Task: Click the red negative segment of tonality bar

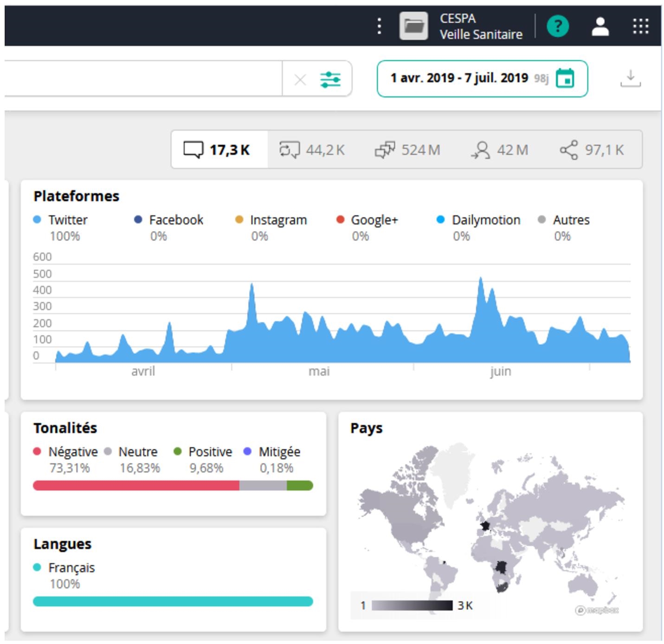Action: [x=136, y=485]
